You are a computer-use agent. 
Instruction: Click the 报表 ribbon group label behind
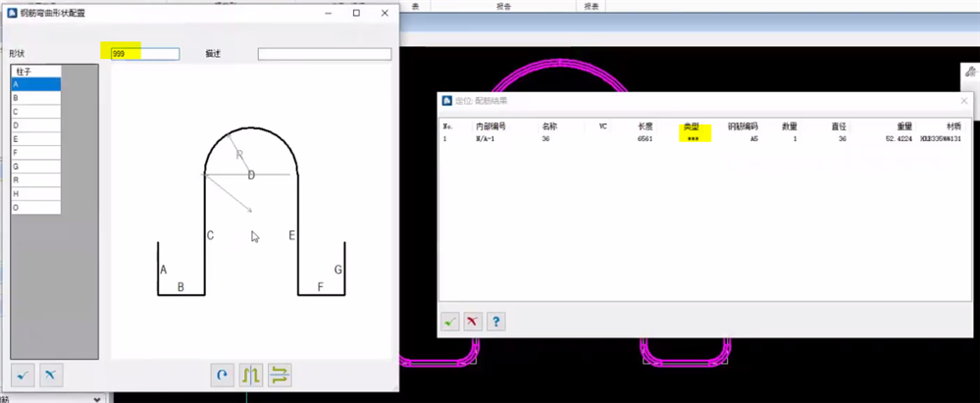(590, 6)
